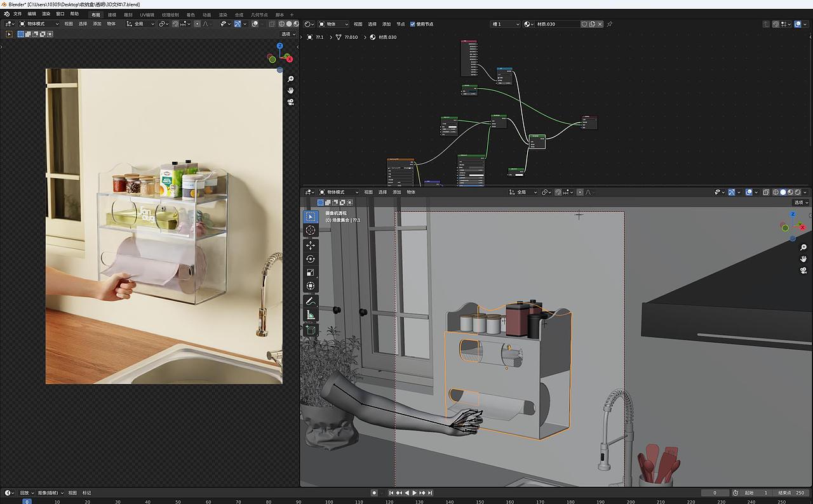
Task: Toggle proportional editing in left viewport header
Action: coord(197,23)
